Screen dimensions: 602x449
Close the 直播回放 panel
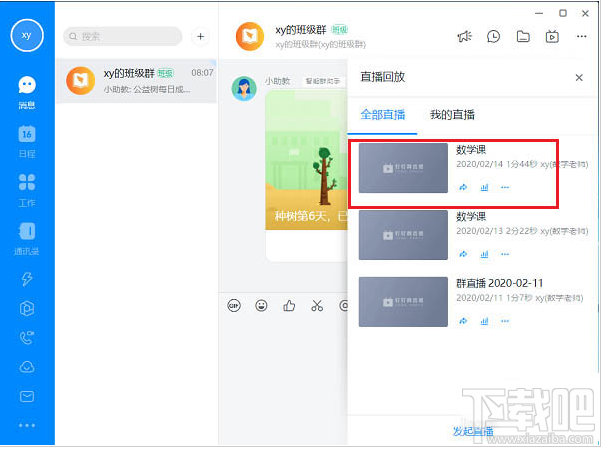(579, 78)
